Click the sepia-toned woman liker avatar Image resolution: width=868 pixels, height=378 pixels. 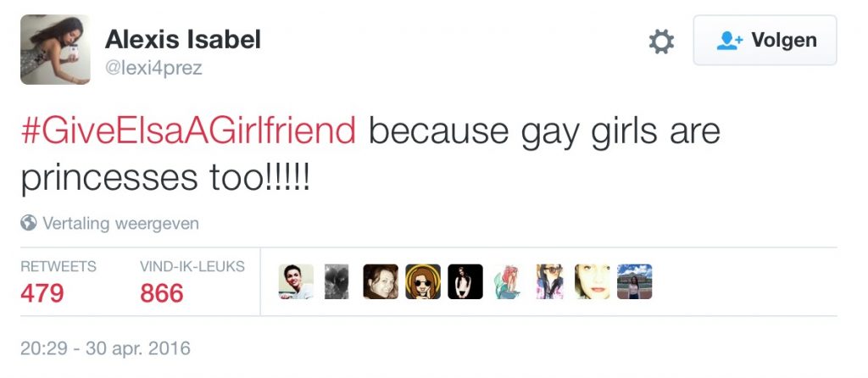click(381, 282)
